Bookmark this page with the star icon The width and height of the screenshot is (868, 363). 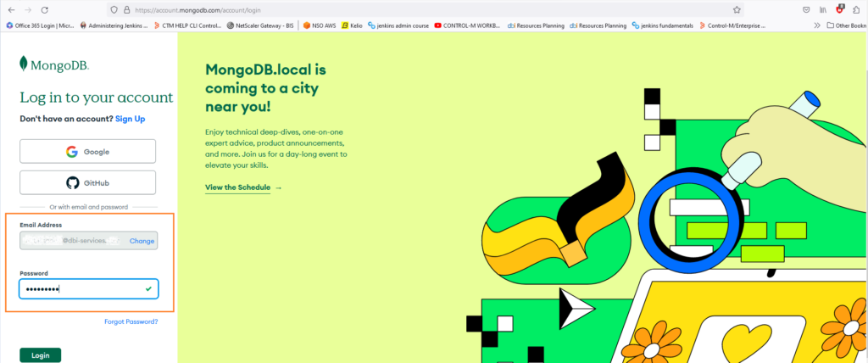737,10
